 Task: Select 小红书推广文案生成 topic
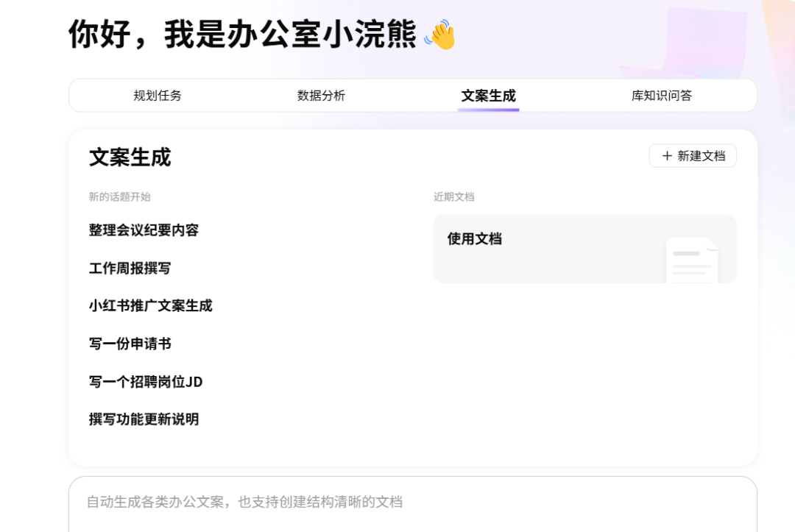[x=150, y=306]
